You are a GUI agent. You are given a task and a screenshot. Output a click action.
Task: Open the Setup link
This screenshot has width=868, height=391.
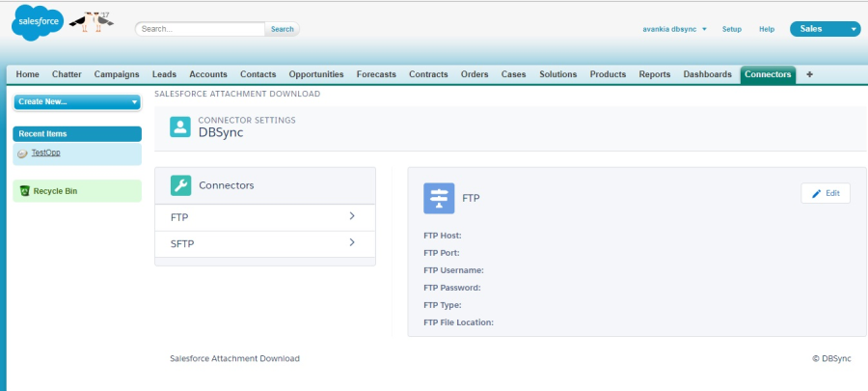[732, 29]
